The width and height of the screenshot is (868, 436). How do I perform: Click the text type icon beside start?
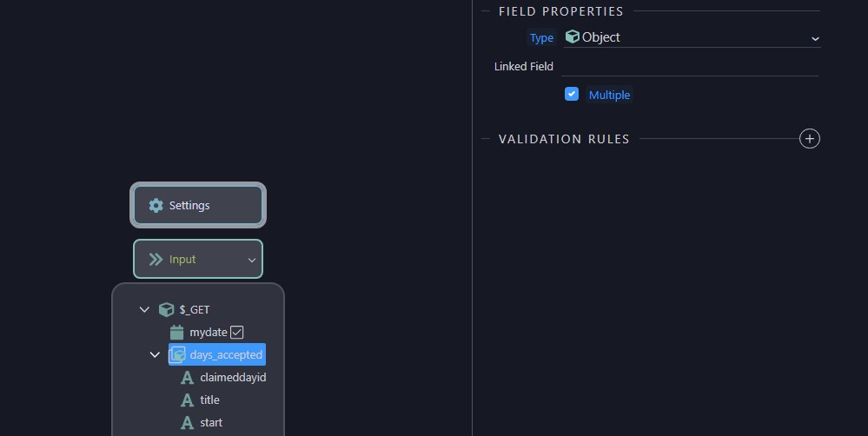pos(187,423)
